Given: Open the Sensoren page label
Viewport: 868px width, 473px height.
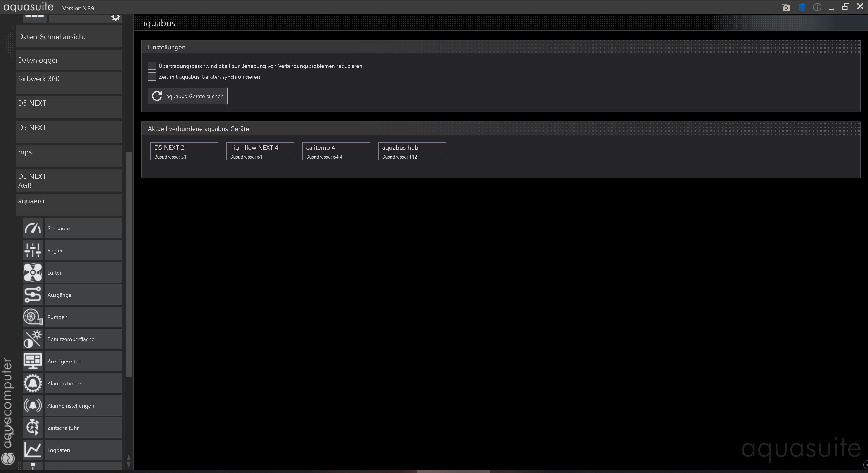Looking at the screenshot, I should [x=83, y=228].
